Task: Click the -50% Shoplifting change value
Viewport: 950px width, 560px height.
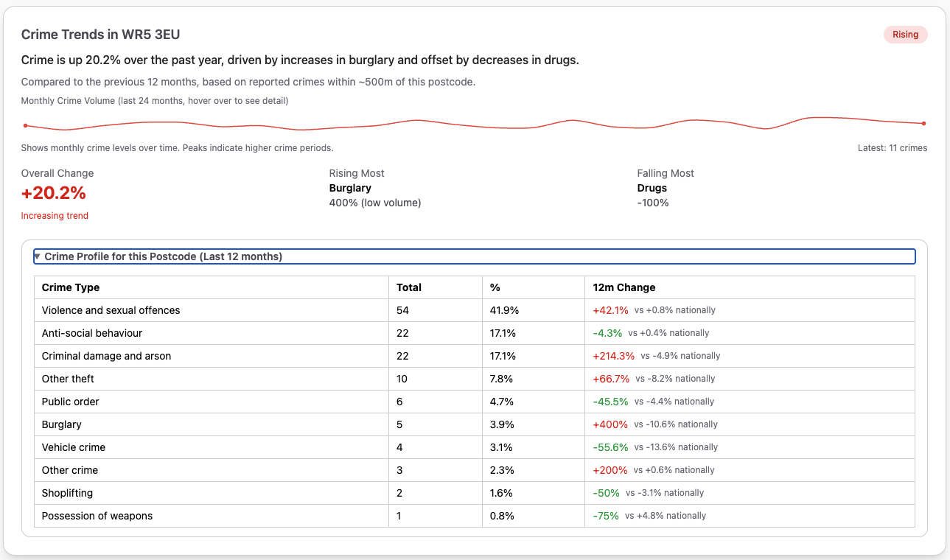Action: click(606, 493)
